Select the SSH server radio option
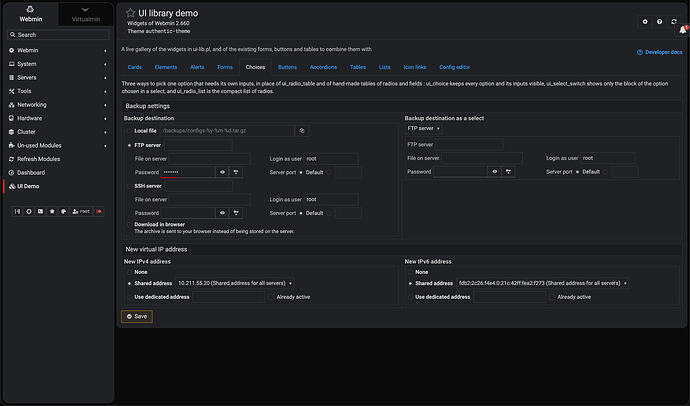The width and height of the screenshot is (690, 406). click(x=129, y=186)
